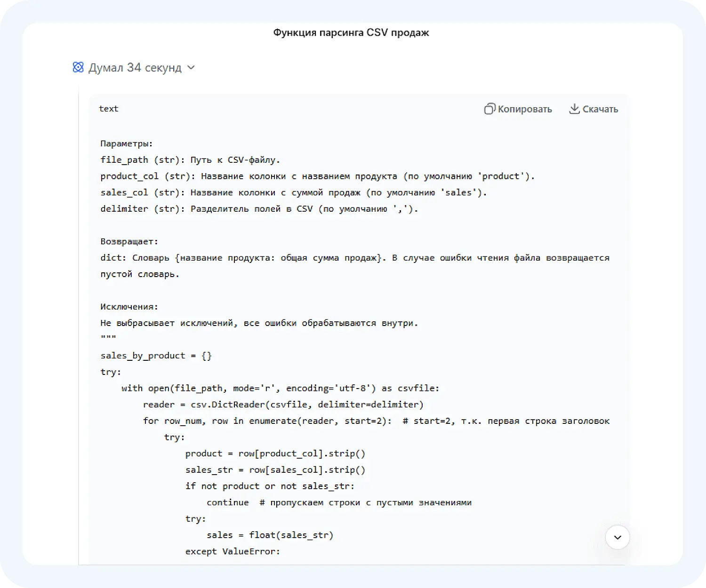Click the scroll-to-bottom arrow button
This screenshot has width=706, height=588.
click(x=617, y=537)
